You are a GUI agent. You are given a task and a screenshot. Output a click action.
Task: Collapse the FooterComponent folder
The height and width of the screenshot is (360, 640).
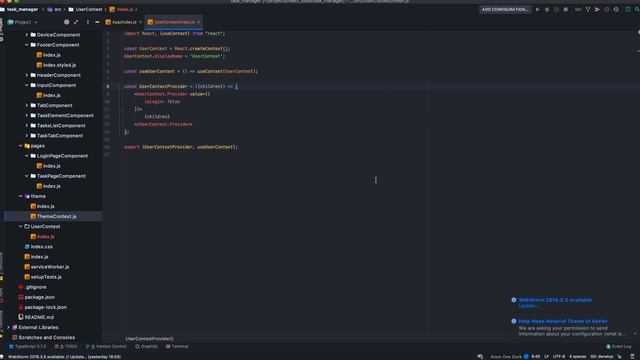[x=27, y=45]
